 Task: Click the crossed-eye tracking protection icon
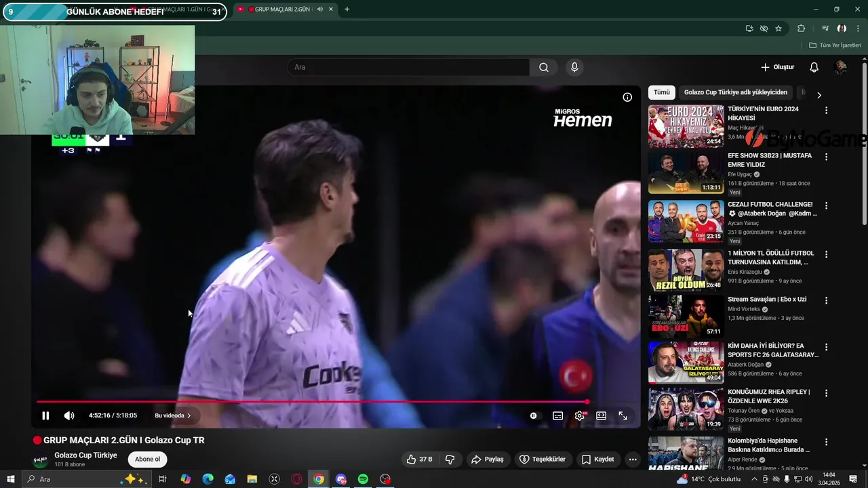point(764,28)
